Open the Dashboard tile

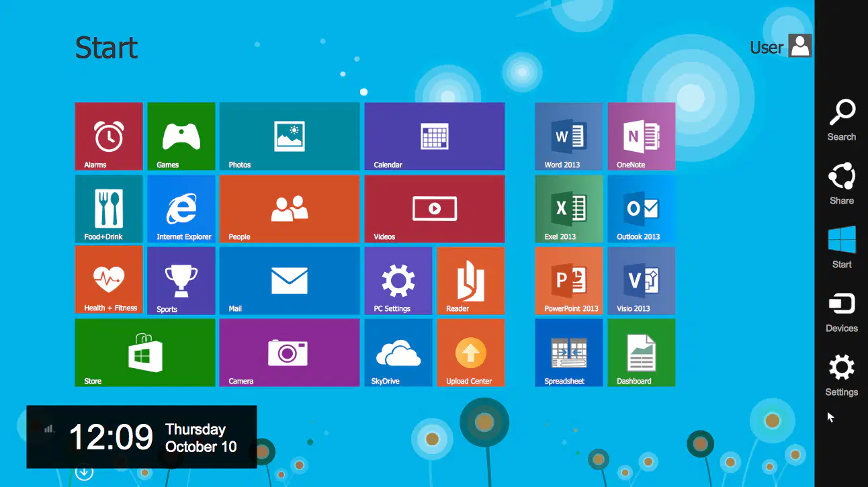pyautogui.click(x=642, y=353)
